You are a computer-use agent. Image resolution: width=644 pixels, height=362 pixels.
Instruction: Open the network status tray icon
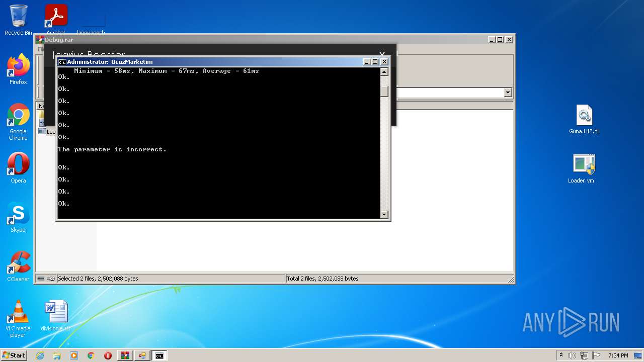tap(584, 355)
